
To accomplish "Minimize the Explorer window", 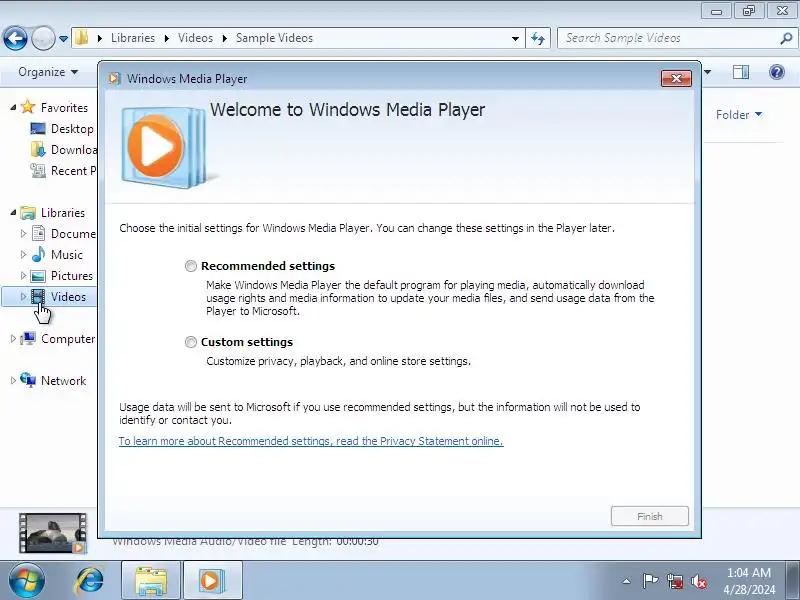I will click(x=716, y=11).
